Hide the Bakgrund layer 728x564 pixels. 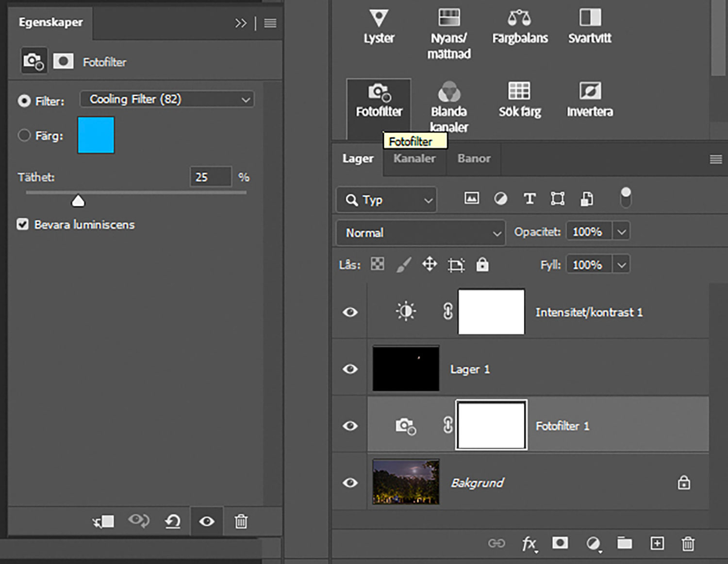(350, 483)
